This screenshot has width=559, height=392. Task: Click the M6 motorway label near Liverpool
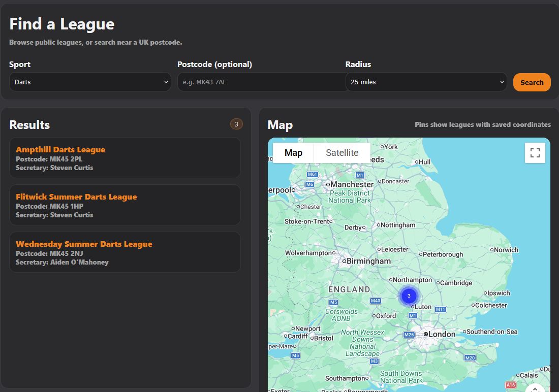309,185
